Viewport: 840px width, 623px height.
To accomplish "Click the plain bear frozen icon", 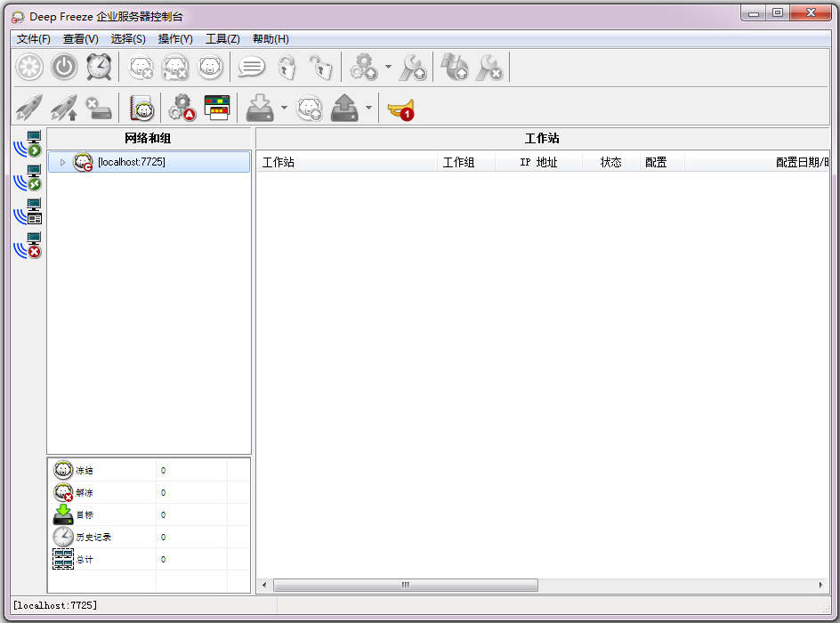I will coord(210,68).
